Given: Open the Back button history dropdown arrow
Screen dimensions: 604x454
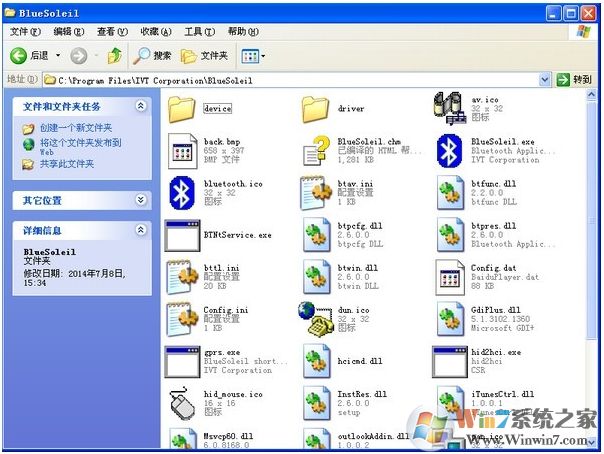Looking at the screenshot, I should pyautogui.click(x=58, y=55).
